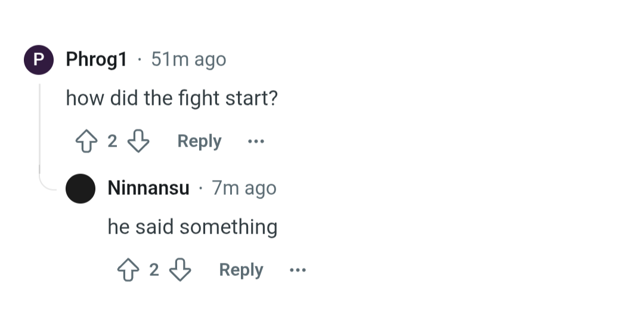
Task: Click the vote score on Phrog1's comment
Action: (112, 141)
